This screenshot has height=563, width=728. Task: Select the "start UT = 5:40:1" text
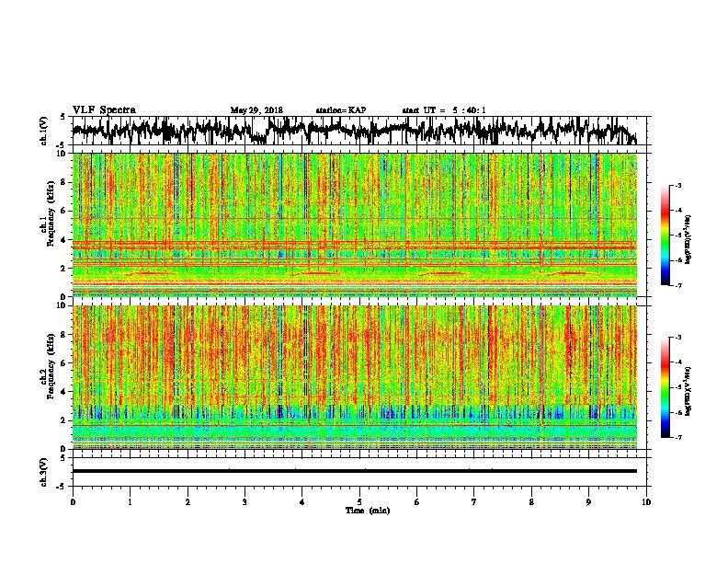pos(444,110)
